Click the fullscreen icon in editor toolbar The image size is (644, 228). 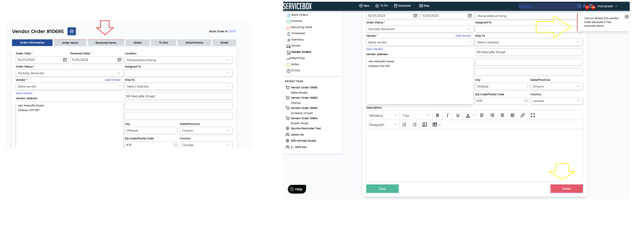click(533, 115)
